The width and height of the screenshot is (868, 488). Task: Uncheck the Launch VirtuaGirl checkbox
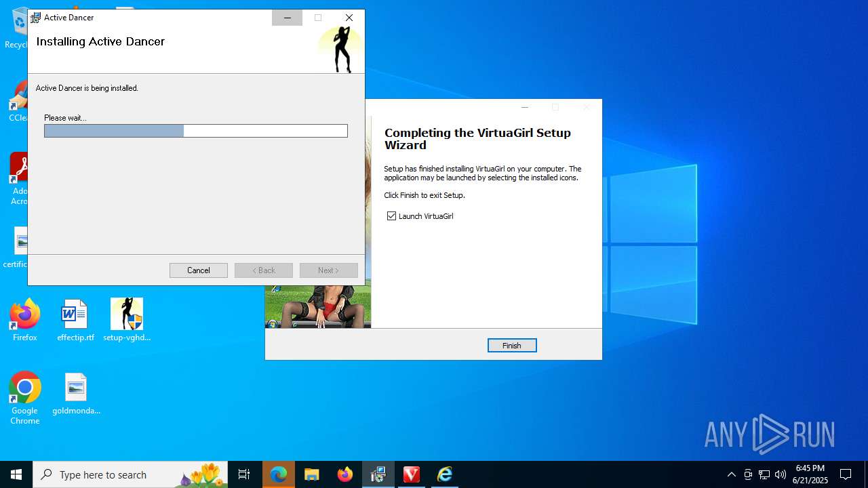(x=391, y=216)
